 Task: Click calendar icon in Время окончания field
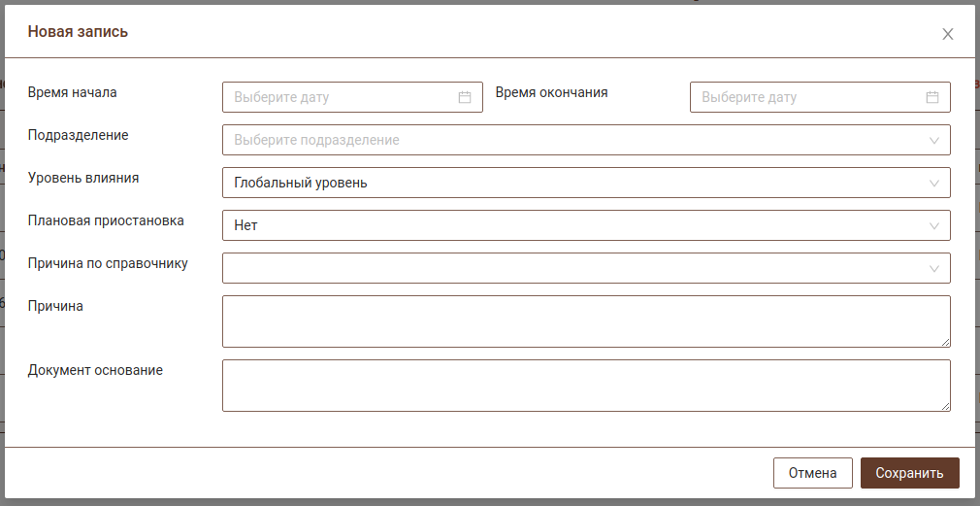(x=932, y=97)
